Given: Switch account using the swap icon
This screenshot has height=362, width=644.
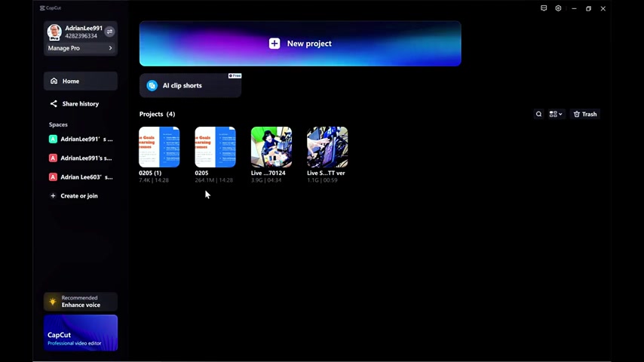Looking at the screenshot, I should tap(109, 32).
